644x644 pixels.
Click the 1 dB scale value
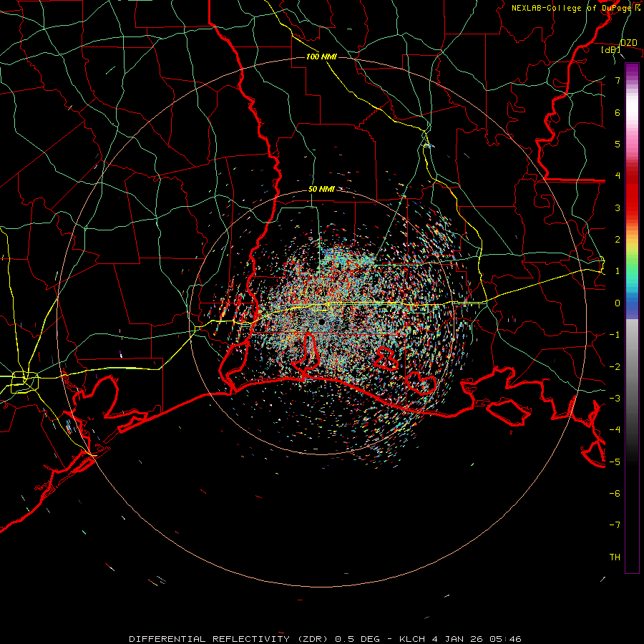point(618,271)
